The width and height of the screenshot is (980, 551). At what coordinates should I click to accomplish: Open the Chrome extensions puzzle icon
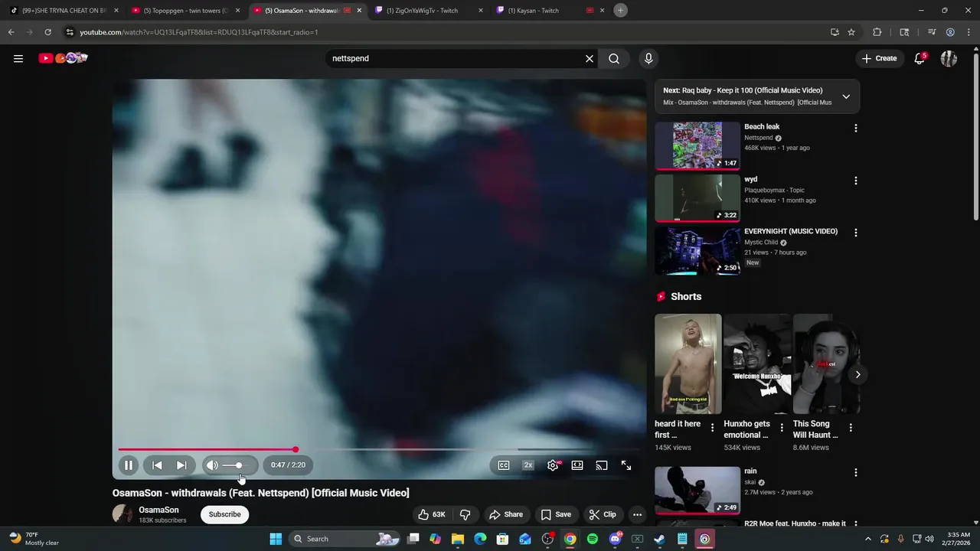[877, 32]
